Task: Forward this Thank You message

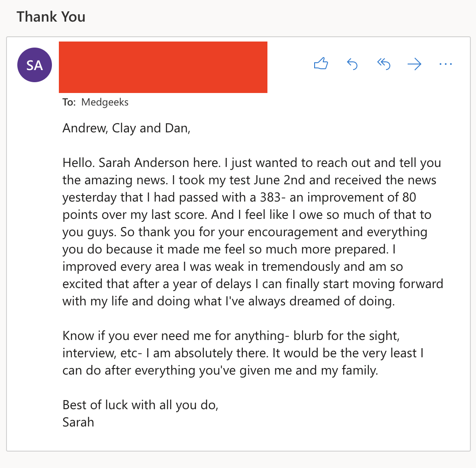Action: pyautogui.click(x=415, y=64)
